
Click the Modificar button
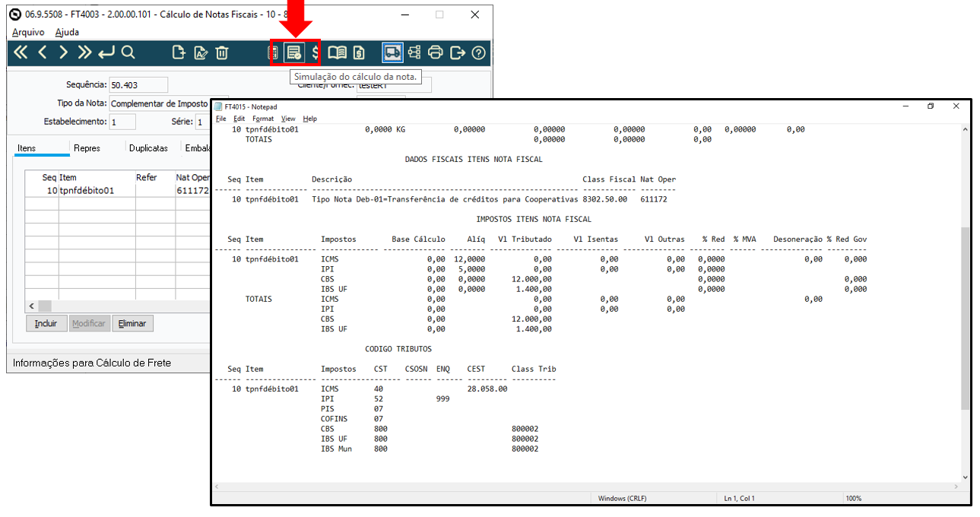pyautogui.click(x=89, y=323)
